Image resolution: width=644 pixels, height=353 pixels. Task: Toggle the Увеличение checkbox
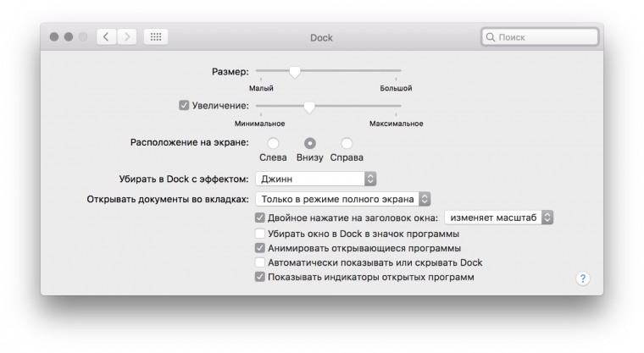point(184,106)
